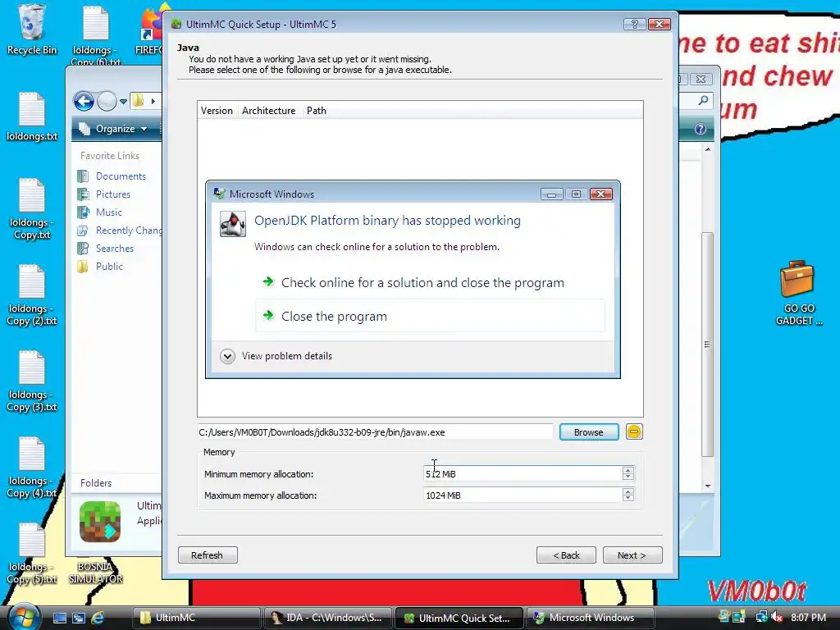The height and width of the screenshot is (630, 840).
Task: Click the Refresh button
Action: [x=208, y=555]
